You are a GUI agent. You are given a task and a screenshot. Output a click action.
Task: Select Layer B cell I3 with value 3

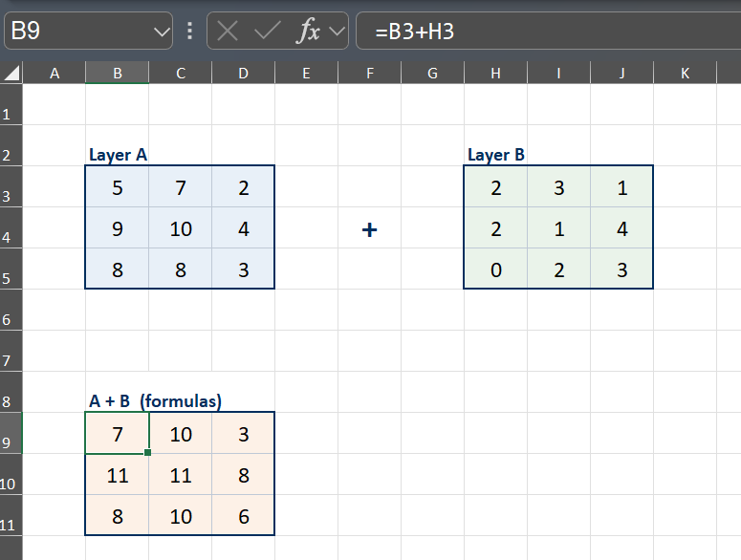point(558,186)
